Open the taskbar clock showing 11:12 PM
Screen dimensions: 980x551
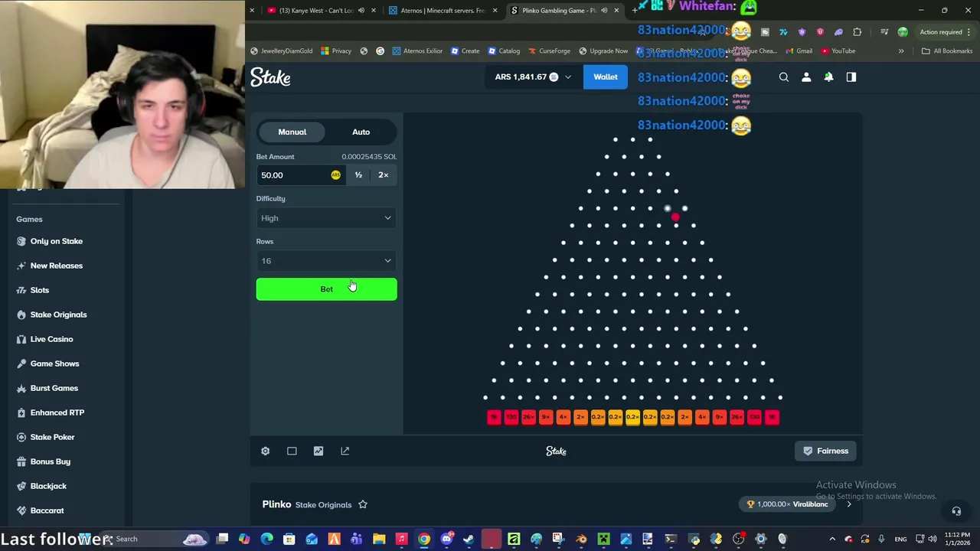tap(956, 539)
